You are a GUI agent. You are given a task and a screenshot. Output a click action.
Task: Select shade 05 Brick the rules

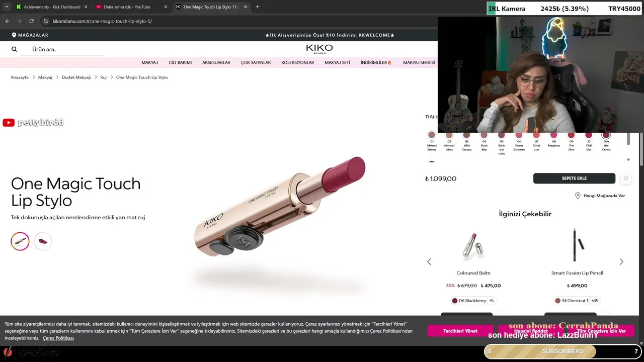click(x=501, y=135)
